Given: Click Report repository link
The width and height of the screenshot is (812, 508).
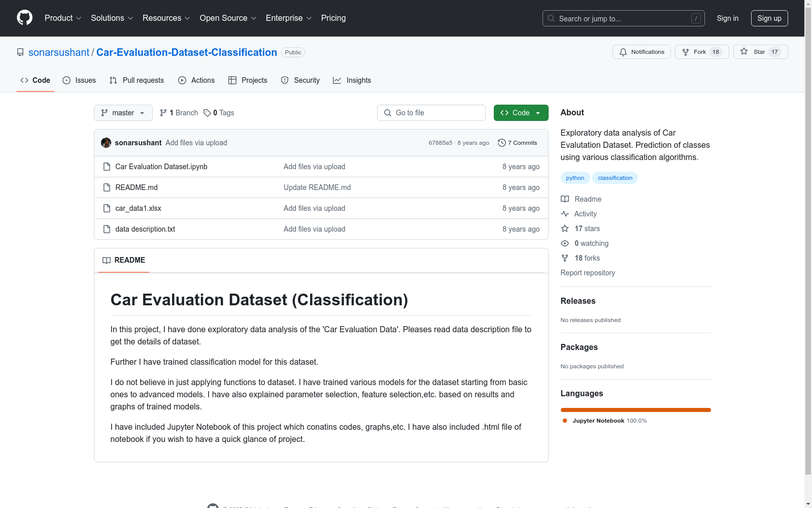Looking at the screenshot, I should coord(588,273).
